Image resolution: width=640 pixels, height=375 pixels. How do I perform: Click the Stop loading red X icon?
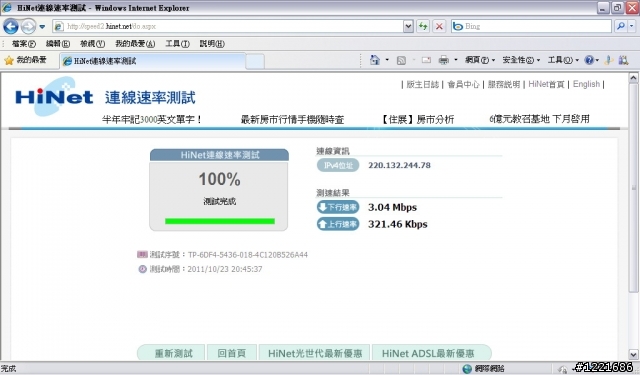click(439, 27)
